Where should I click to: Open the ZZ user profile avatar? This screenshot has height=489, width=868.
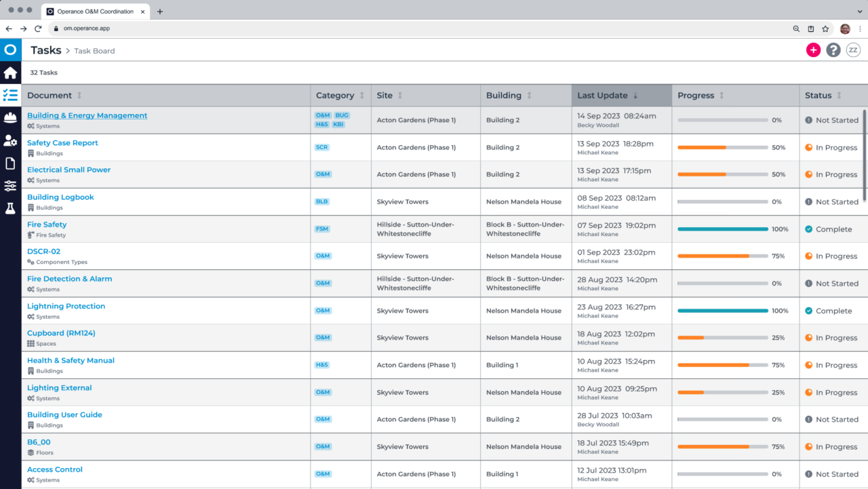pyautogui.click(x=852, y=50)
